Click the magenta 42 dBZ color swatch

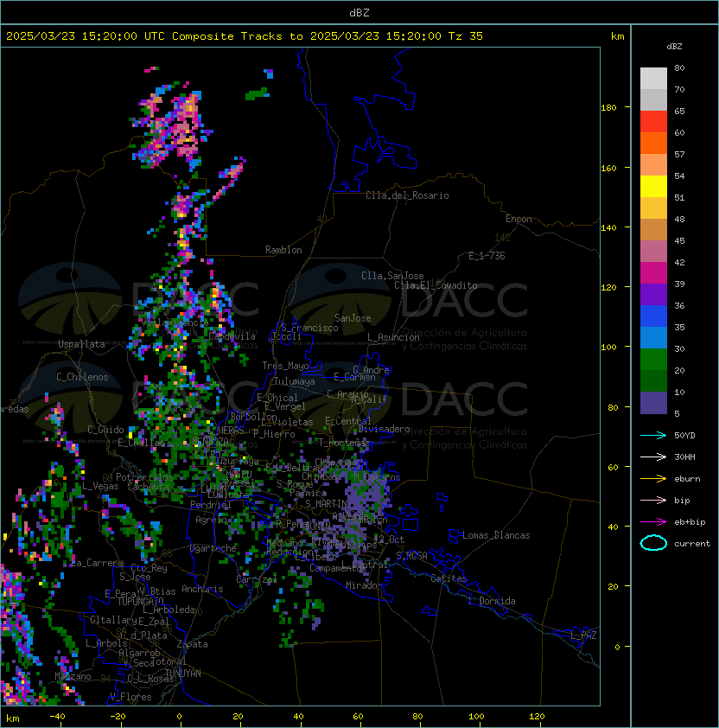[653, 273]
